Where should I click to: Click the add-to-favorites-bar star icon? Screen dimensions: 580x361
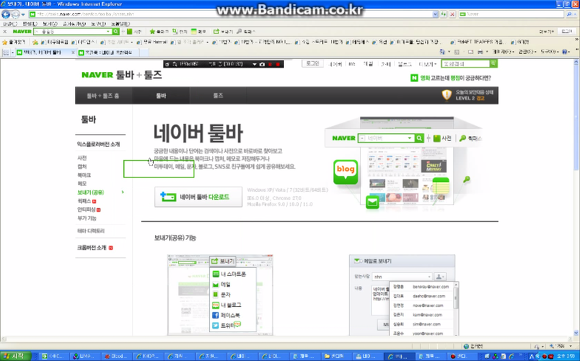click(x=35, y=42)
